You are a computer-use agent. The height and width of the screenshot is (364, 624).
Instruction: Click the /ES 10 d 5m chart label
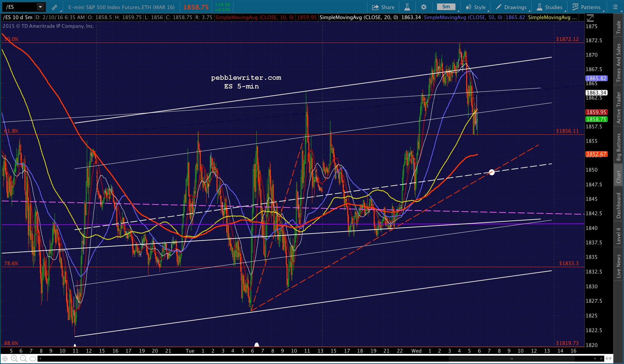point(18,17)
